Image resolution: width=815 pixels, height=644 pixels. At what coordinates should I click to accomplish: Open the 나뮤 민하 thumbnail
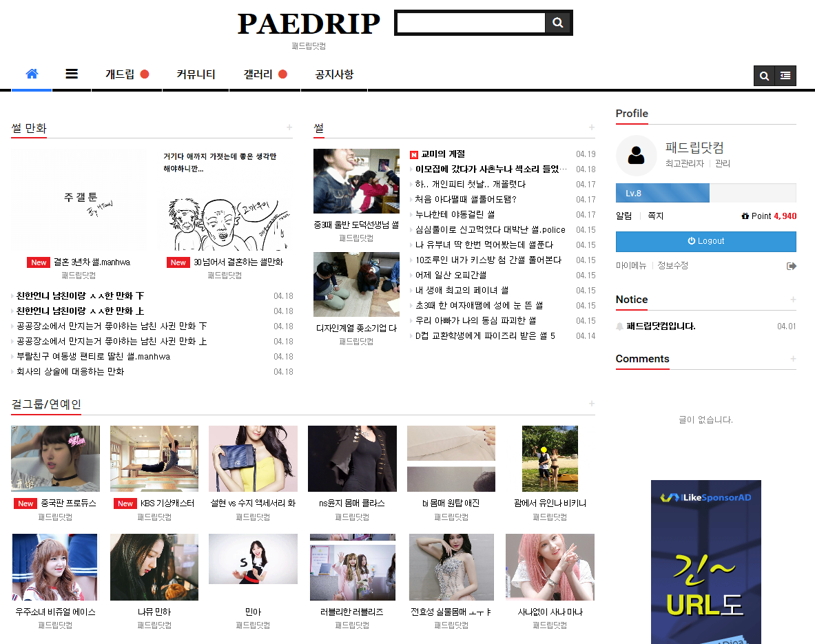(154, 567)
